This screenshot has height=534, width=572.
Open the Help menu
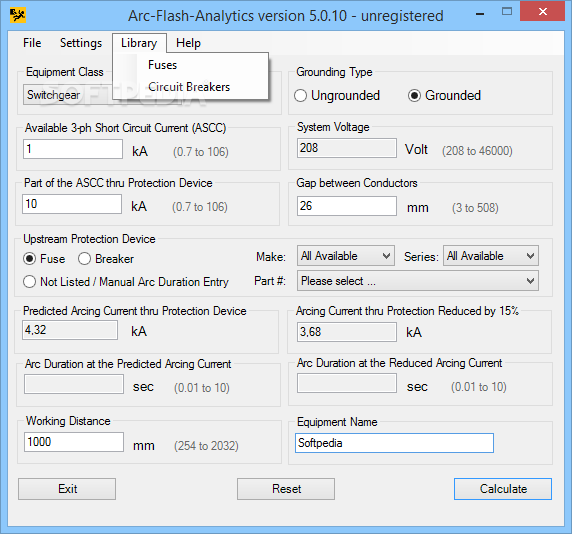tap(188, 43)
